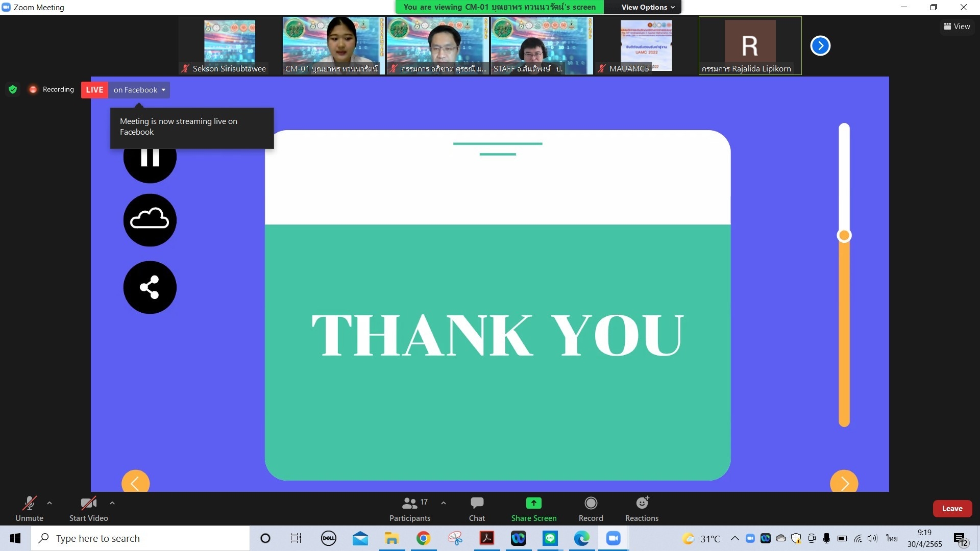This screenshot has height=551, width=980.
Task: Open audio options arrow beside Unmute
Action: pos(50,503)
